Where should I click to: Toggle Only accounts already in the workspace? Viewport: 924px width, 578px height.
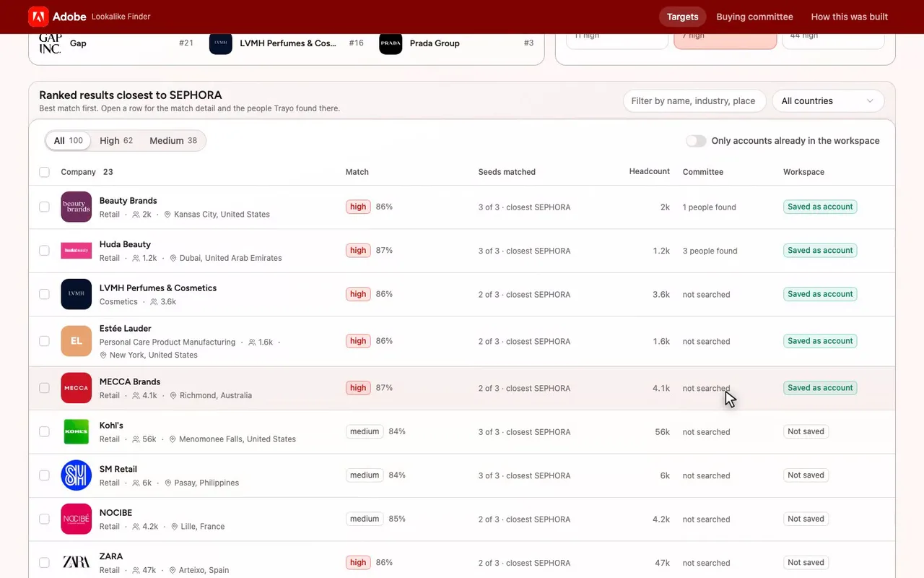click(x=696, y=141)
